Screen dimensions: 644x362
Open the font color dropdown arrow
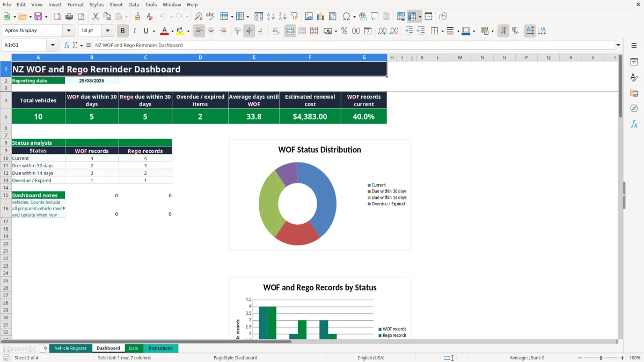point(172,31)
